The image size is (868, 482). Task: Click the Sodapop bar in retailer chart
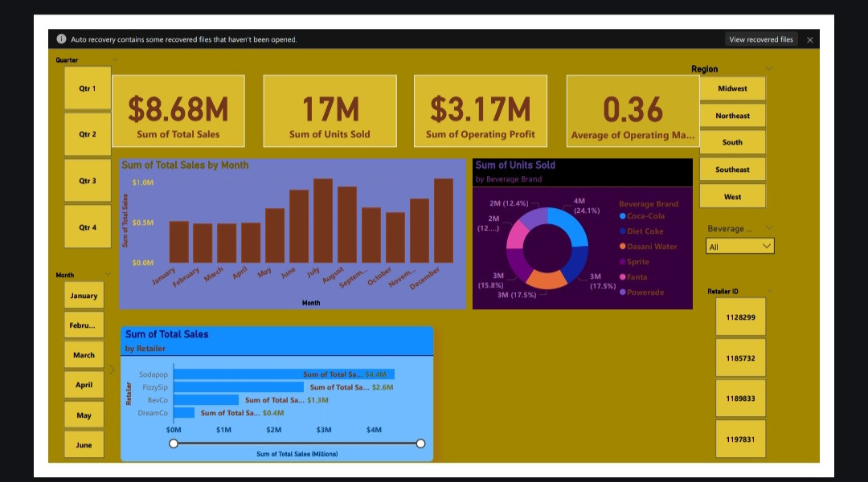[x=284, y=374]
